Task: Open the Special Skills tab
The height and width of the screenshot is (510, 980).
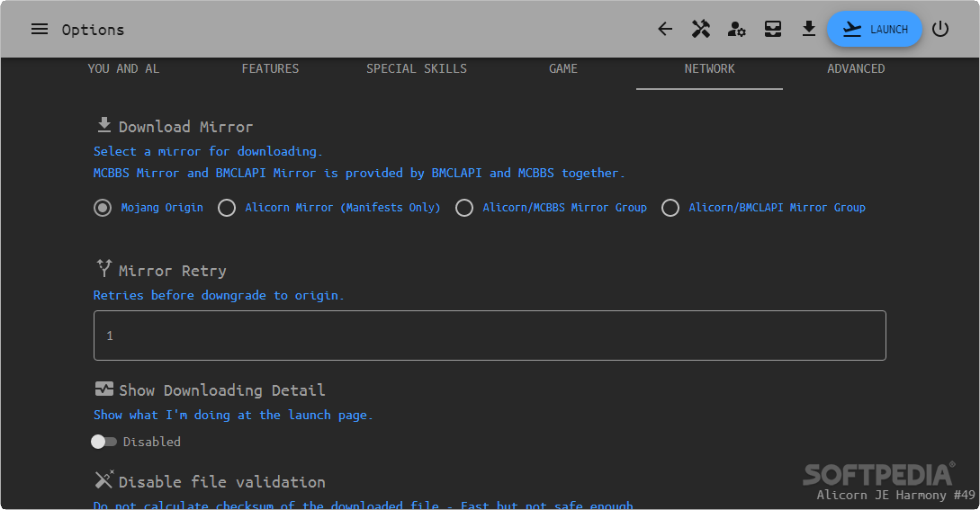Action: [417, 68]
